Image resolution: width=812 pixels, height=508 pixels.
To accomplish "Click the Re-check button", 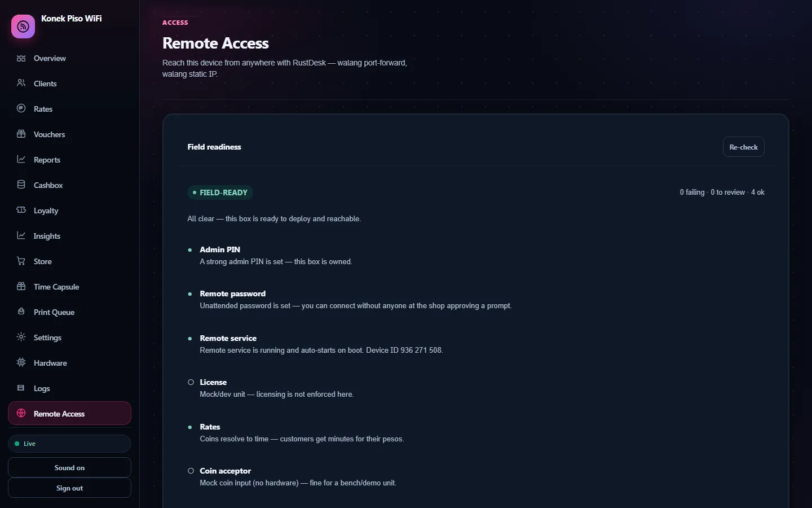I will click(743, 147).
